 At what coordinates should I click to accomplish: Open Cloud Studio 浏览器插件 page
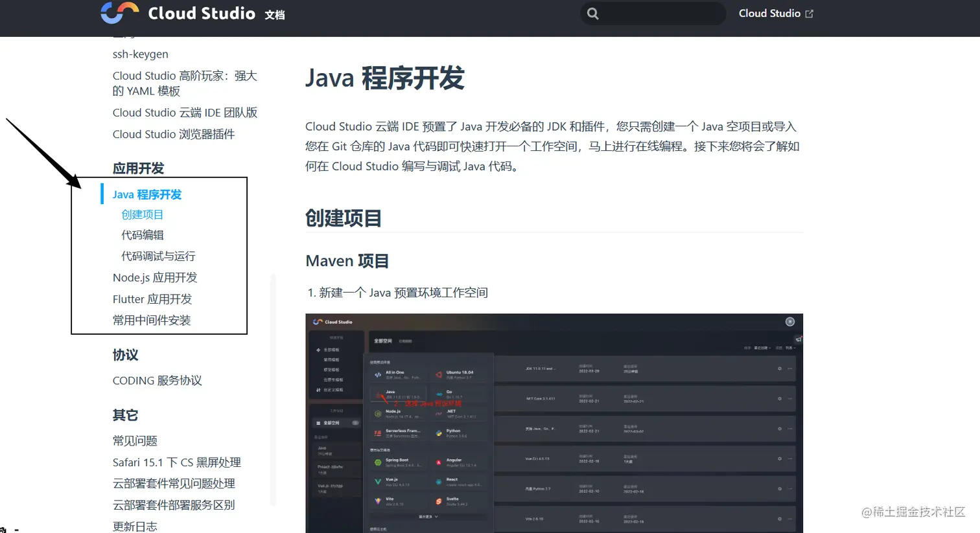(174, 134)
